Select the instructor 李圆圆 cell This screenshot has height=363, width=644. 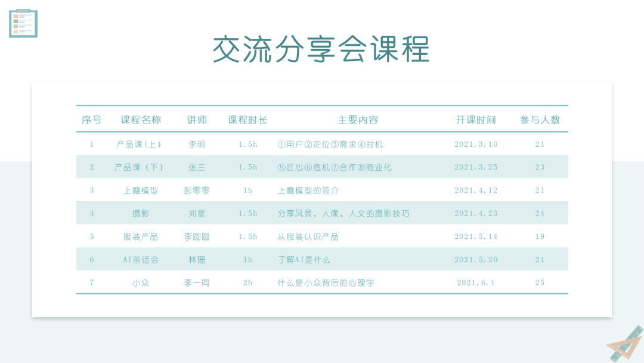point(197,236)
